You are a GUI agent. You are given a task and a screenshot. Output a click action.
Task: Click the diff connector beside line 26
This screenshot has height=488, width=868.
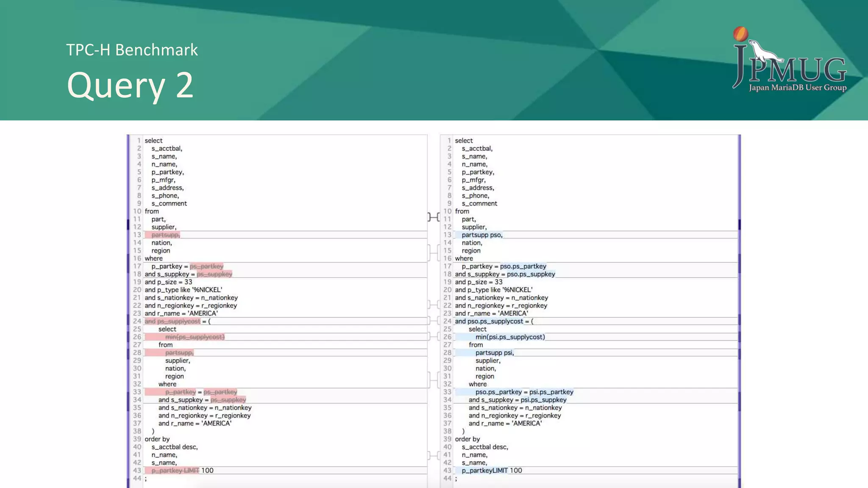434,336
